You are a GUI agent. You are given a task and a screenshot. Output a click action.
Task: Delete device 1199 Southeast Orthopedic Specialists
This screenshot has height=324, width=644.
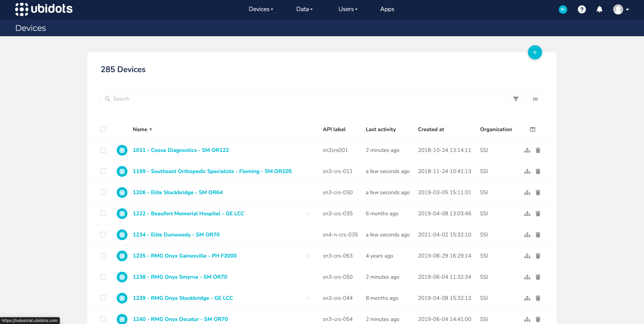538,171
